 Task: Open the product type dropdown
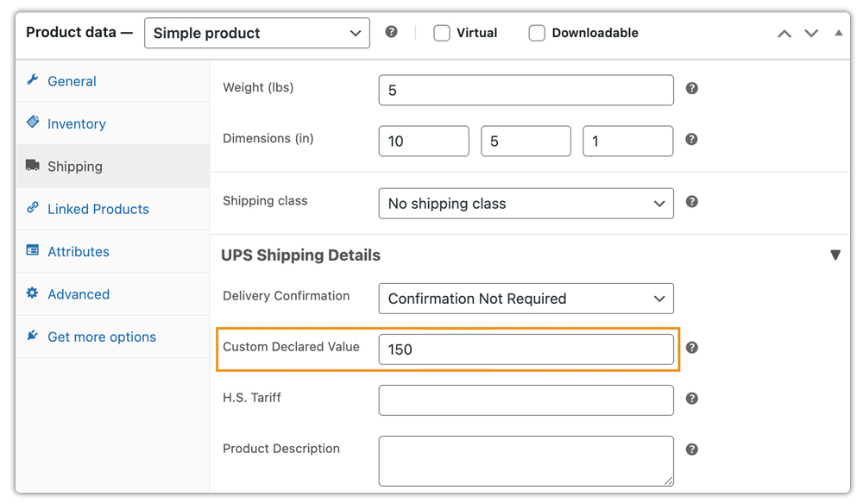pyautogui.click(x=256, y=33)
